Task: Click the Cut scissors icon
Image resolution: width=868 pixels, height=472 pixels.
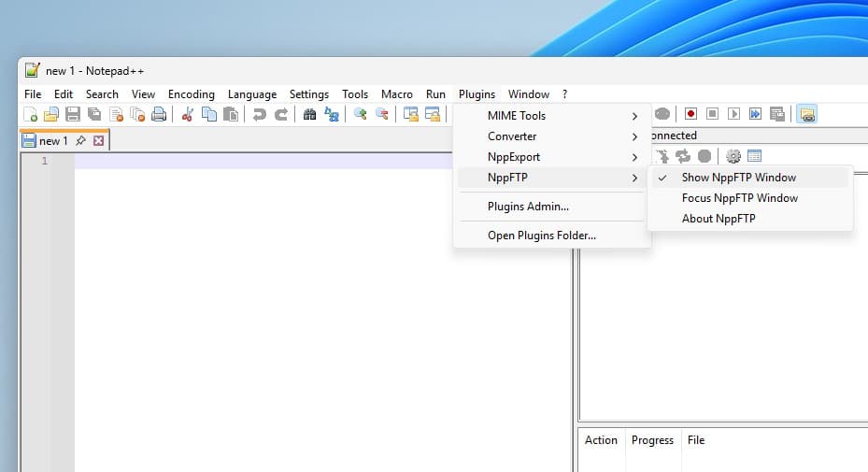Action: (188, 114)
